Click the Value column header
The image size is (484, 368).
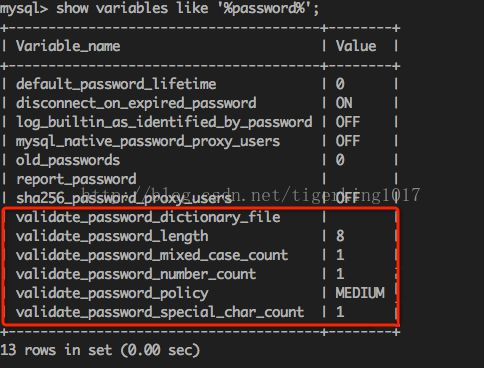click(356, 46)
